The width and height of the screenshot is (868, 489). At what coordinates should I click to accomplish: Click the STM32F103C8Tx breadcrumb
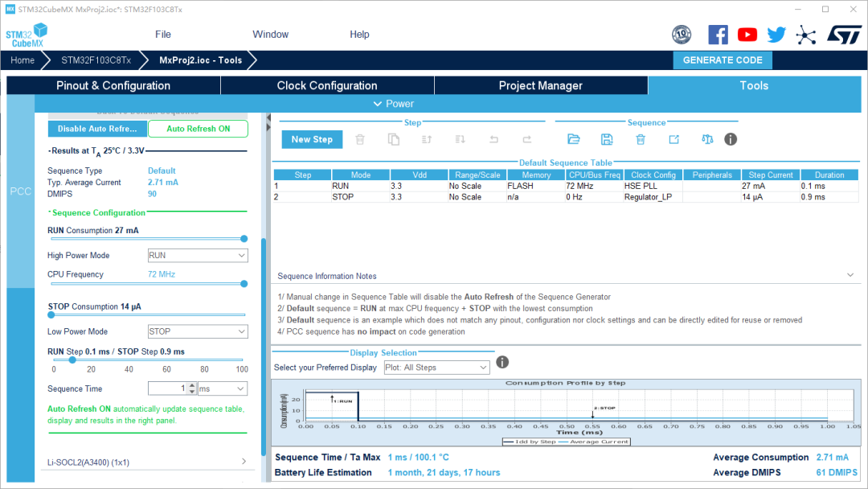click(x=96, y=60)
